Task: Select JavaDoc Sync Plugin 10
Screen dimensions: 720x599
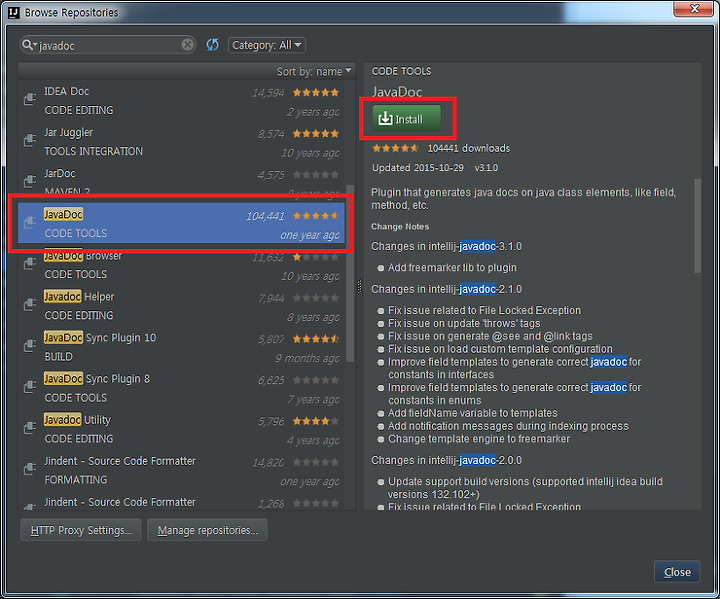Action: pos(182,347)
